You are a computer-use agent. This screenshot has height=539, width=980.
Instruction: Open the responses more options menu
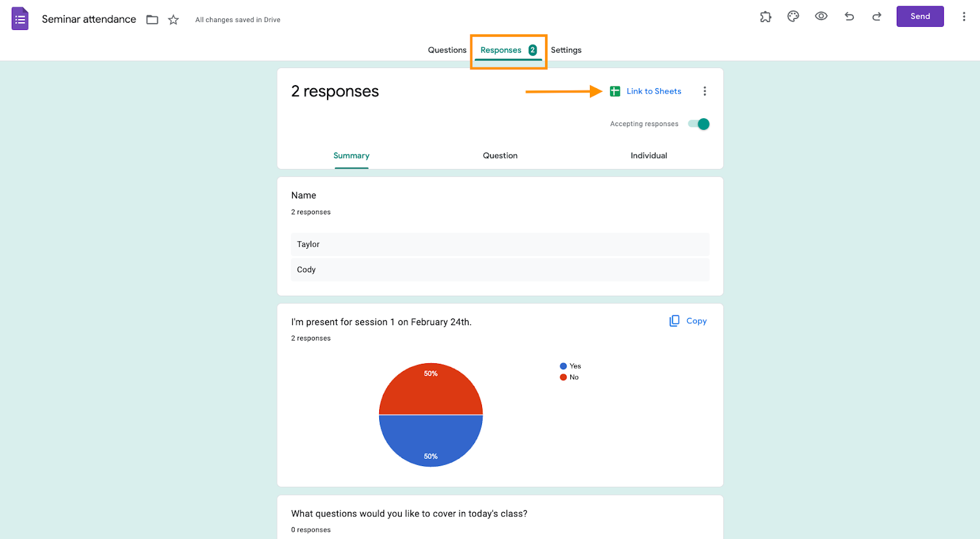coord(704,91)
